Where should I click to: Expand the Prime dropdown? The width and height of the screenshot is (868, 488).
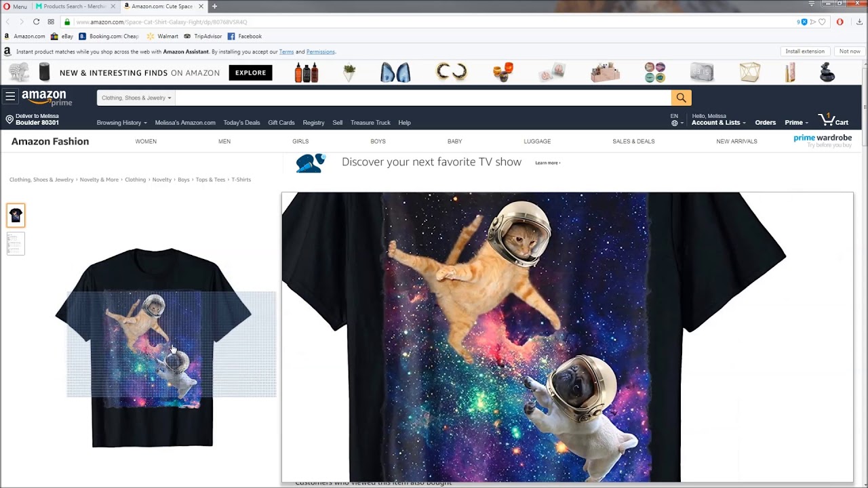796,123
